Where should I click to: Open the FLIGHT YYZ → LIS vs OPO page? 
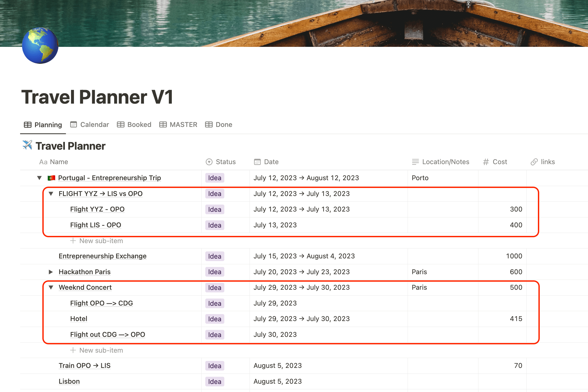(101, 194)
